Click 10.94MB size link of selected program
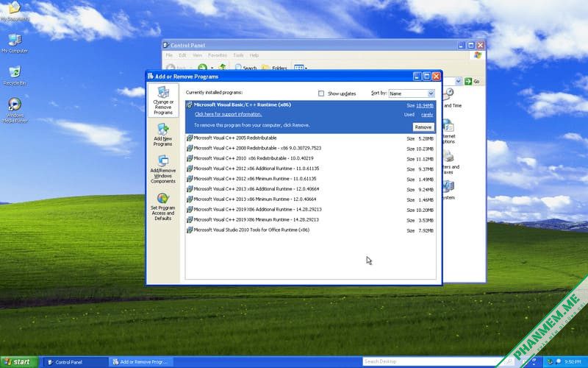This screenshot has height=368, width=588. point(425,105)
